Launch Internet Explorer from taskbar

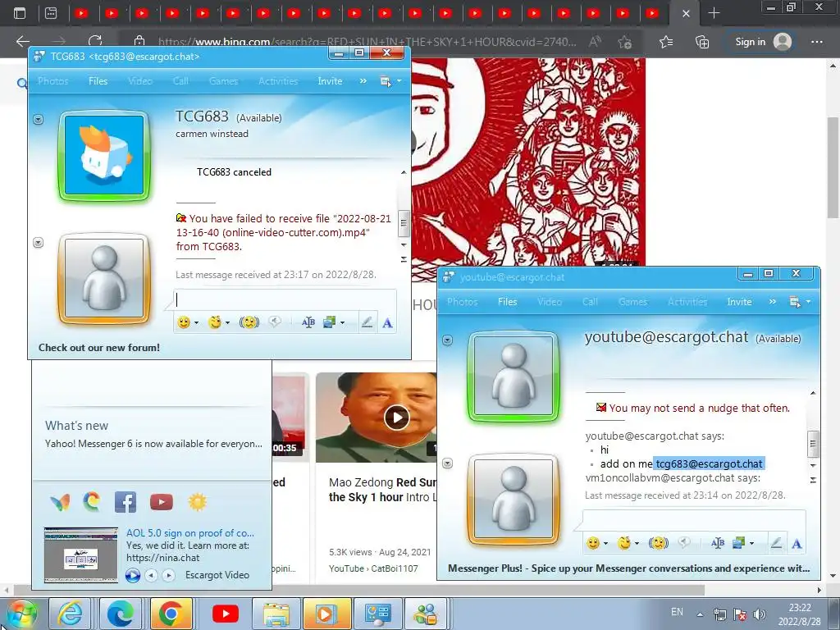pyautogui.click(x=71, y=614)
